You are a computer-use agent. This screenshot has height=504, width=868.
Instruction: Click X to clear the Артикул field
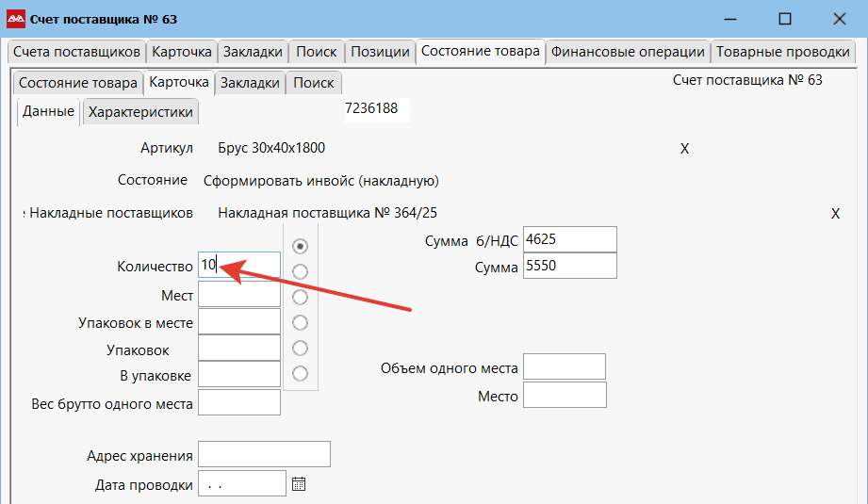685,149
